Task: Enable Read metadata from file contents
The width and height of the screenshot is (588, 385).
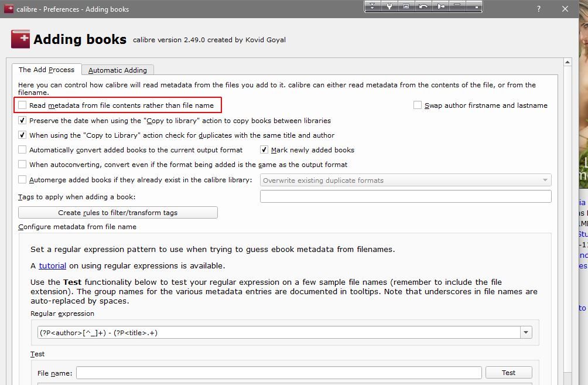Action: click(22, 105)
